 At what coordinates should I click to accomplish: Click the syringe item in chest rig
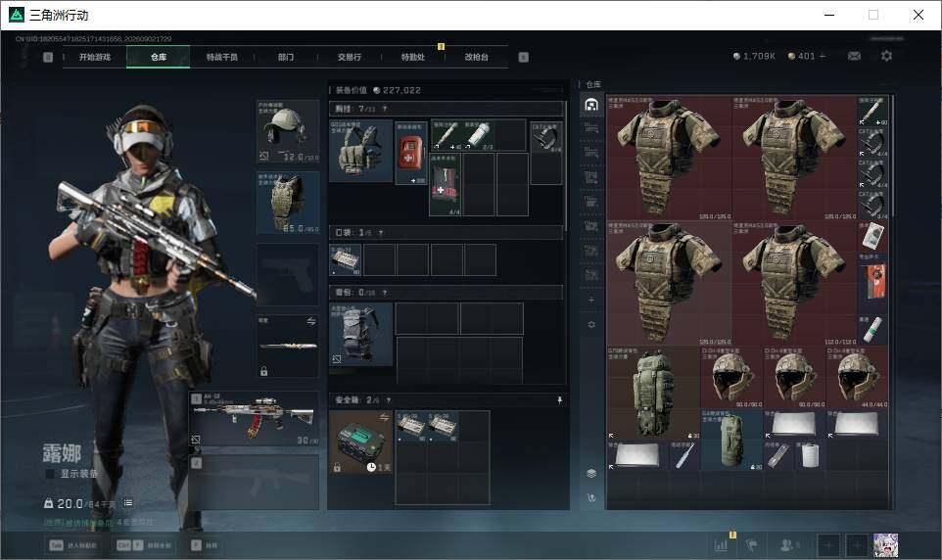coord(446,135)
